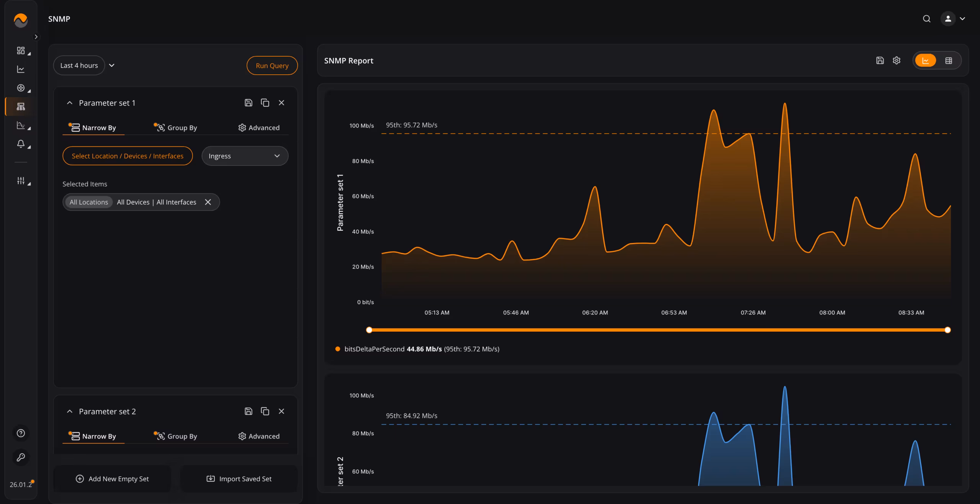Open the Ingress direction dropdown
Image resolution: width=980 pixels, height=504 pixels.
point(245,156)
